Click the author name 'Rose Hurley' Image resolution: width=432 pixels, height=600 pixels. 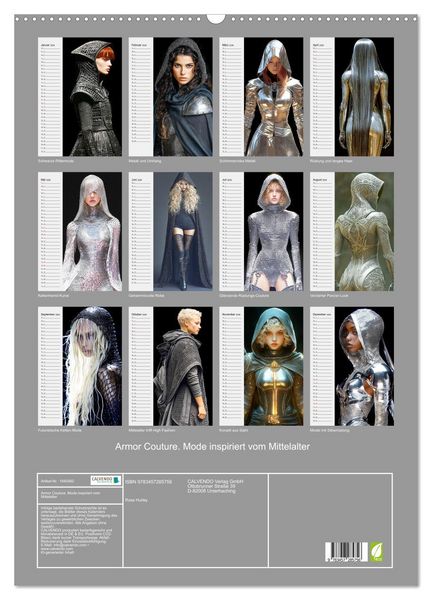pyautogui.click(x=136, y=500)
